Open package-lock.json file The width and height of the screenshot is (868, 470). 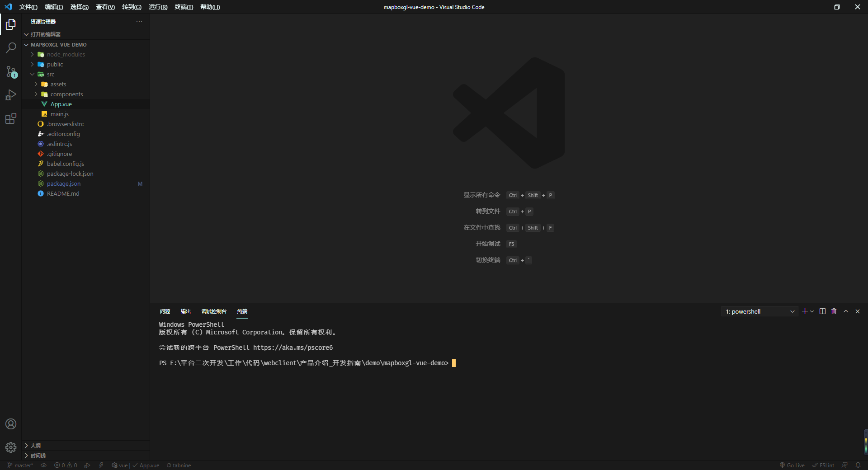click(x=86, y=174)
